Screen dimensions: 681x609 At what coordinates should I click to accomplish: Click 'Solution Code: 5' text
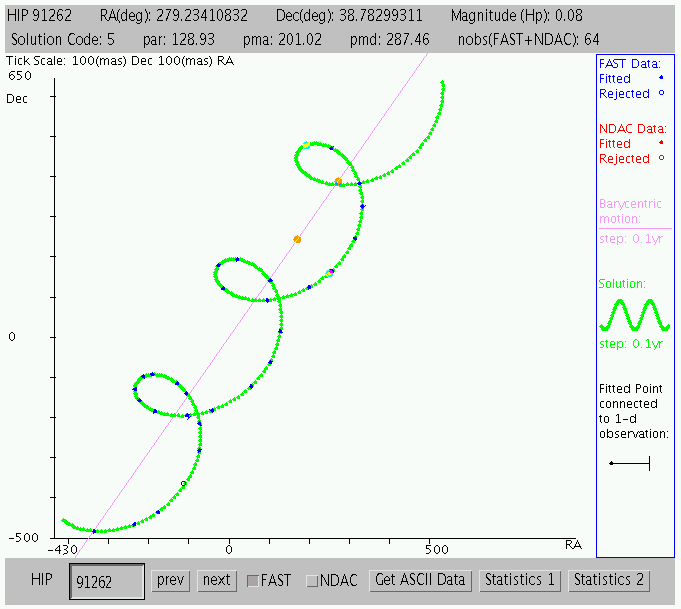pyautogui.click(x=63, y=40)
